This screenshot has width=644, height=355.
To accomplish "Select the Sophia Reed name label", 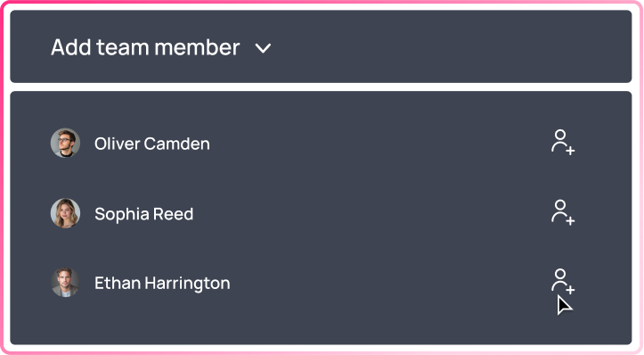I will tap(143, 214).
